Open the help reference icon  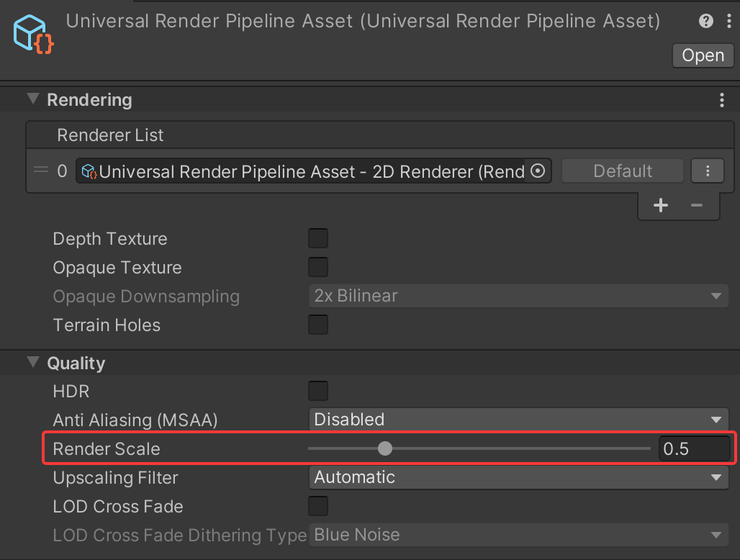pos(705,22)
